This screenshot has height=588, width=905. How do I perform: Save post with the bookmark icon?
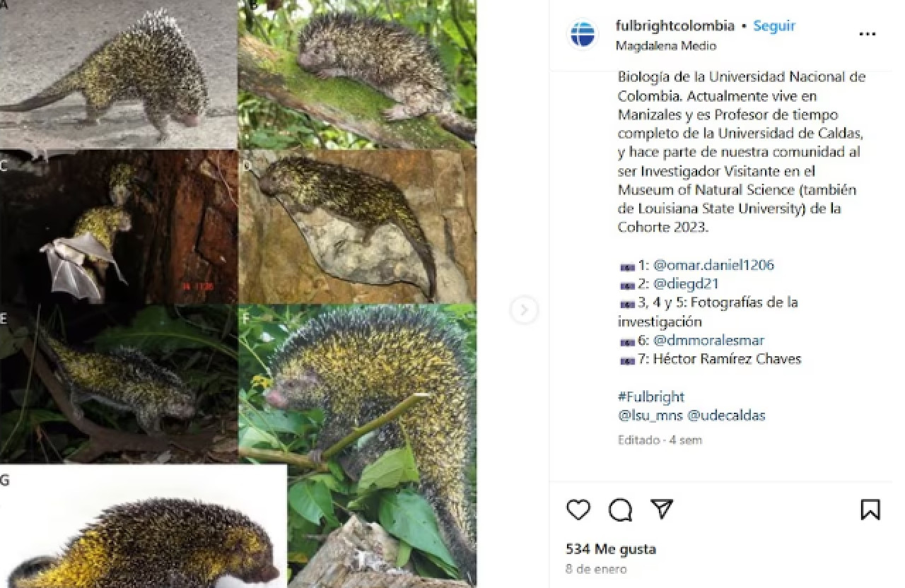870,510
